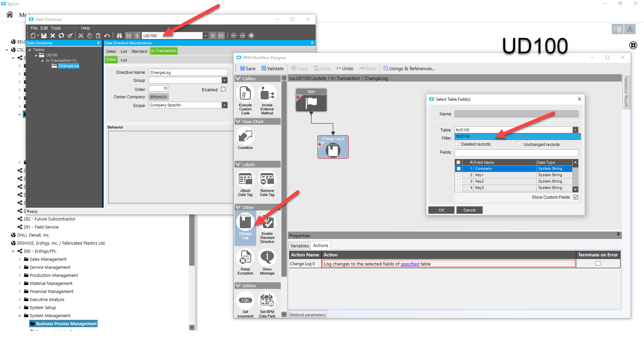
Task: Toggle select-all checkbox in field list header
Action: click(459, 162)
